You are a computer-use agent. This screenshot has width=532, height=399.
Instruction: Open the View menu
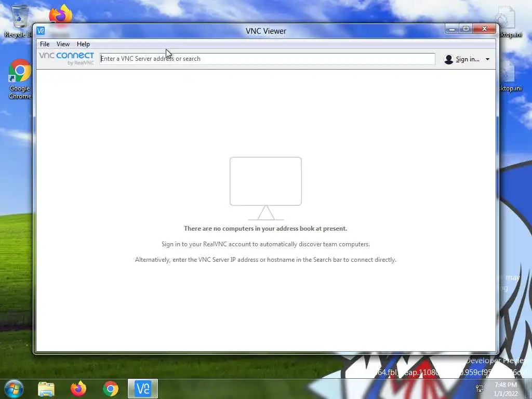tap(63, 44)
